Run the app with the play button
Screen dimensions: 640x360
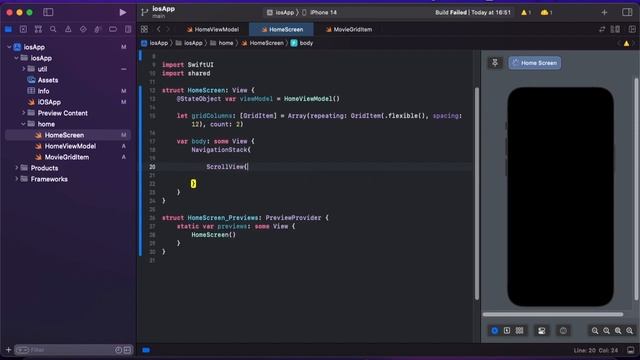point(122,12)
